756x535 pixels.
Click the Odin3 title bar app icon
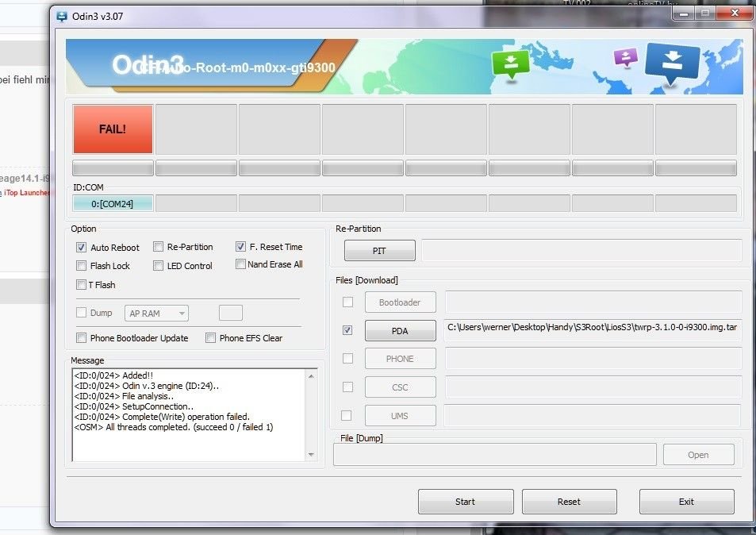click(x=62, y=17)
